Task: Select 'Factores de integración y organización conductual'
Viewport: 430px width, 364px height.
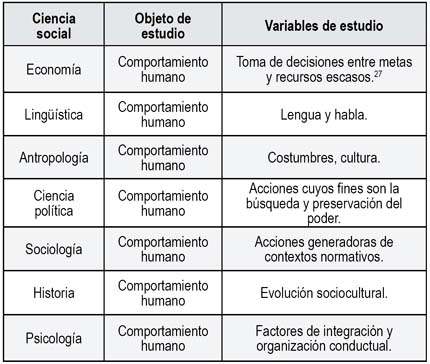Action: click(324, 338)
